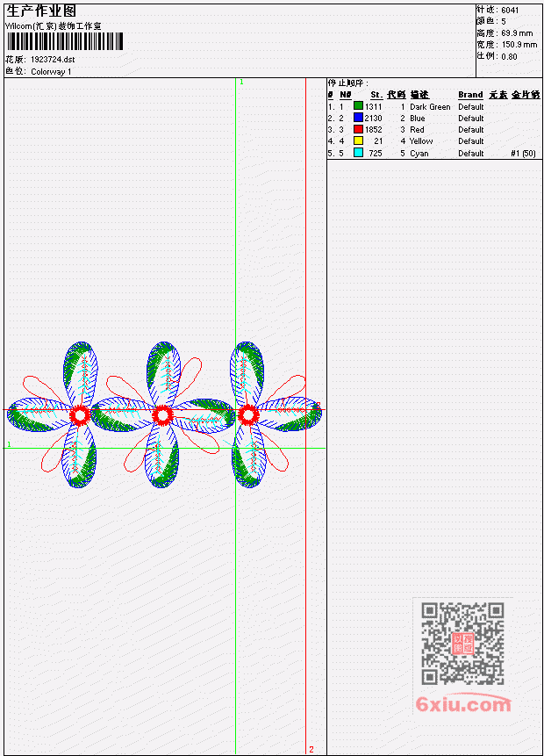Select stitch count '1852' in row 3
This screenshot has width=544, height=756.
pos(374,130)
